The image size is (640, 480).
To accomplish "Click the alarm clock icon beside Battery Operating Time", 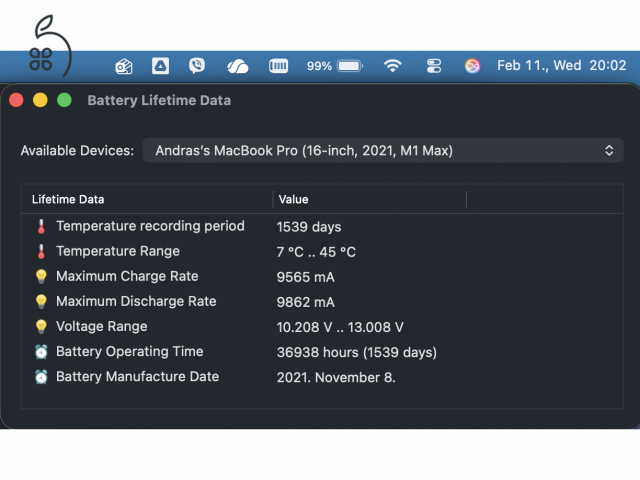I will 41,352.
